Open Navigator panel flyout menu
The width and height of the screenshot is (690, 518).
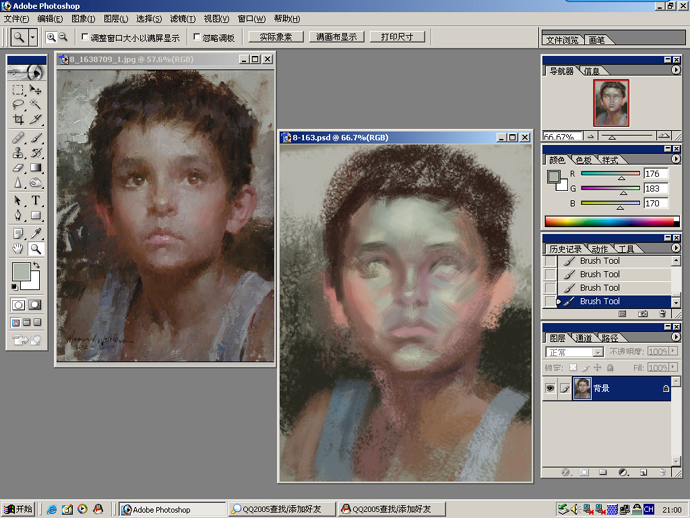(676, 70)
